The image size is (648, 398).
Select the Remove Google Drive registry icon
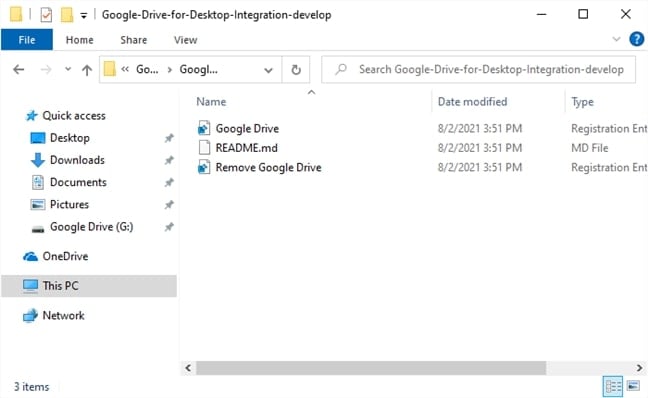[x=204, y=167]
